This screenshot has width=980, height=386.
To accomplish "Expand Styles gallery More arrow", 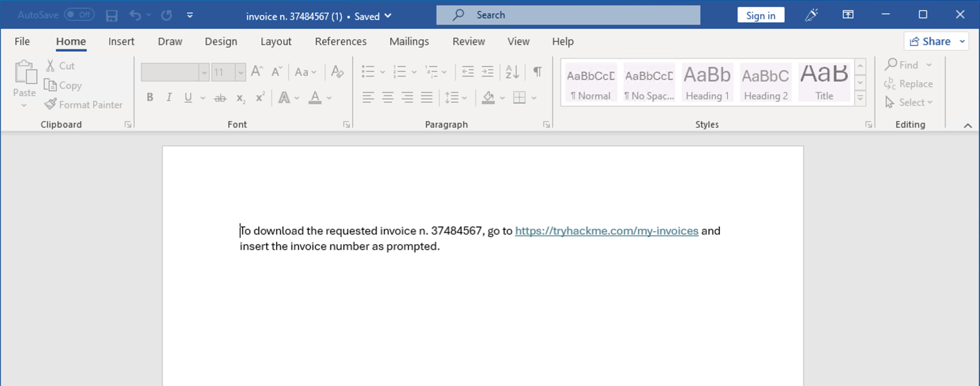I will tap(860, 98).
